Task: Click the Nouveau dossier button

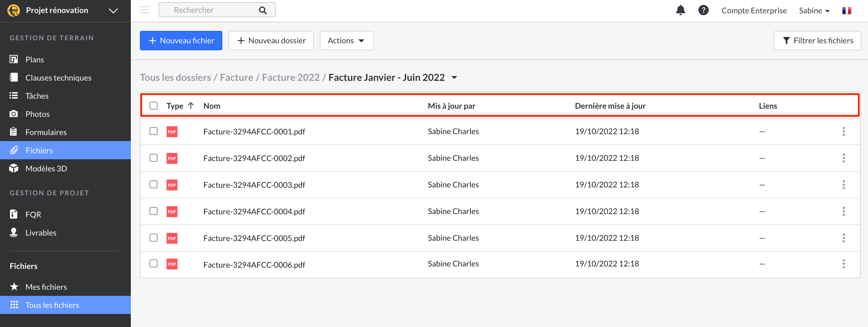Action: coord(271,40)
